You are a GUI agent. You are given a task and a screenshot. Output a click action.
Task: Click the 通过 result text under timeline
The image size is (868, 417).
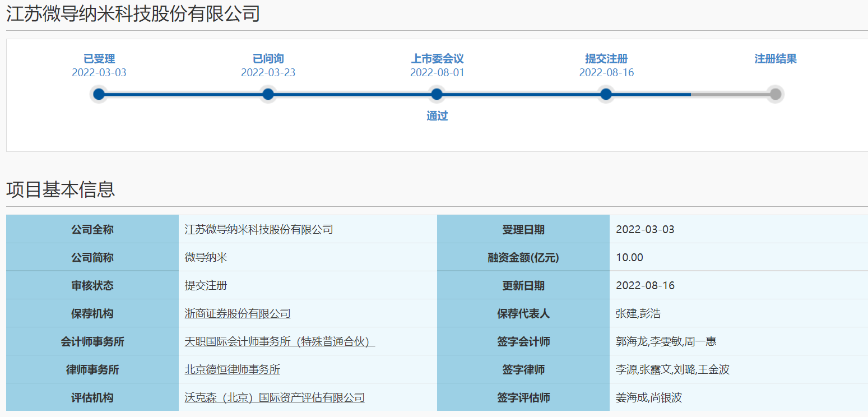click(x=437, y=116)
